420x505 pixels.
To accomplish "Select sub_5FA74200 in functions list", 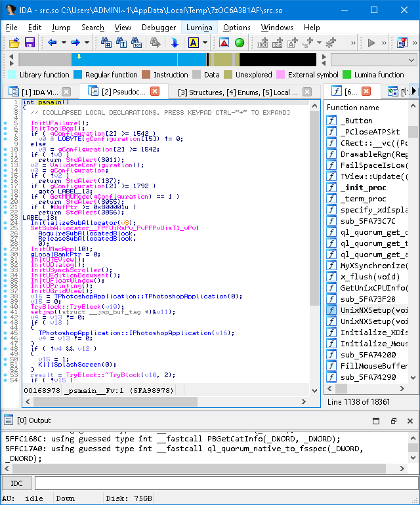I will [x=366, y=355].
